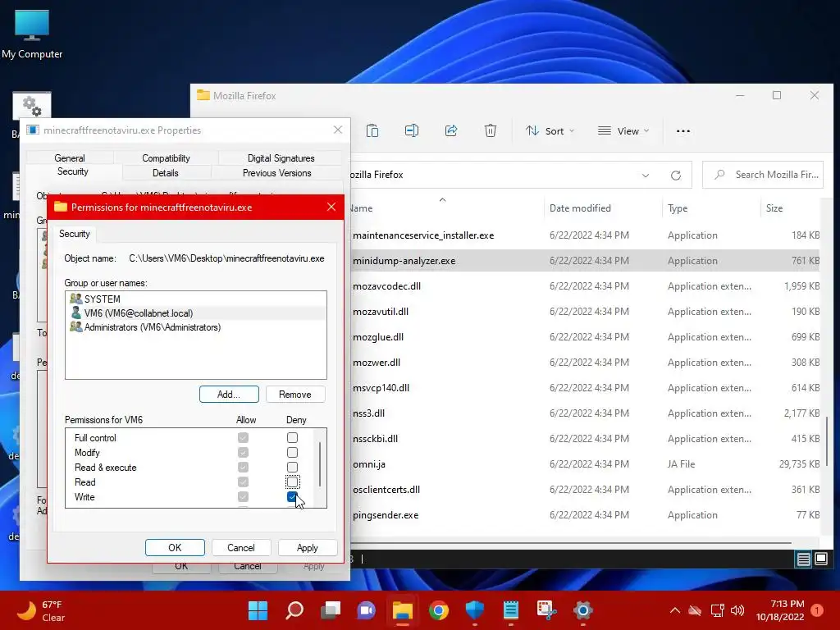840x630 pixels.
Task: Select maintenanceservice_installer.exe file
Action: click(584, 235)
